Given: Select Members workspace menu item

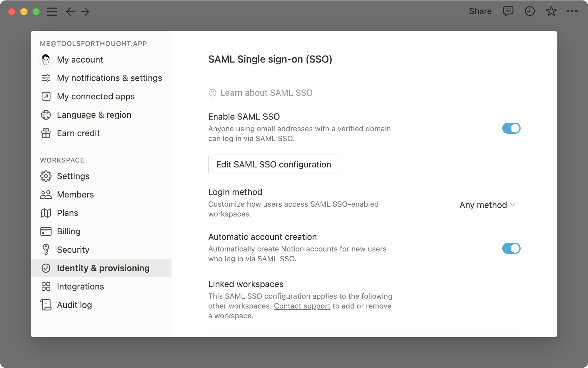Looking at the screenshot, I should point(75,194).
